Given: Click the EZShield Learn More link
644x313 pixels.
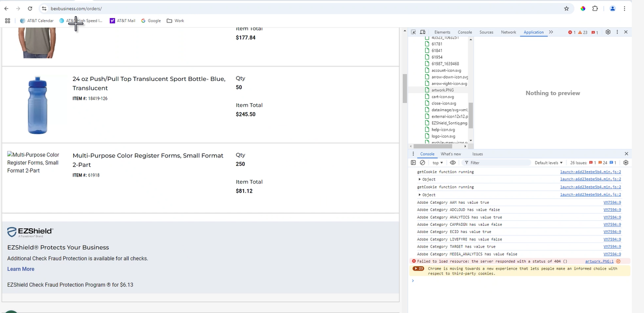Looking at the screenshot, I should click(21, 269).
